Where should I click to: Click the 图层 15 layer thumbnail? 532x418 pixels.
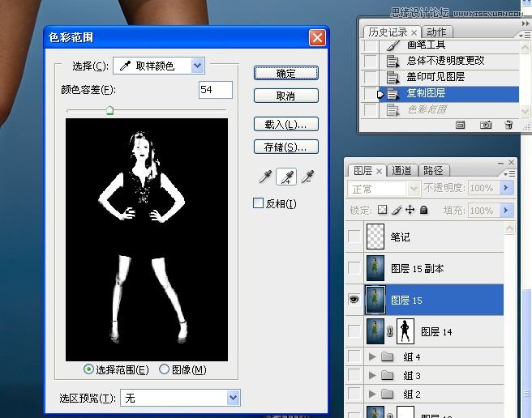[375, 300]
